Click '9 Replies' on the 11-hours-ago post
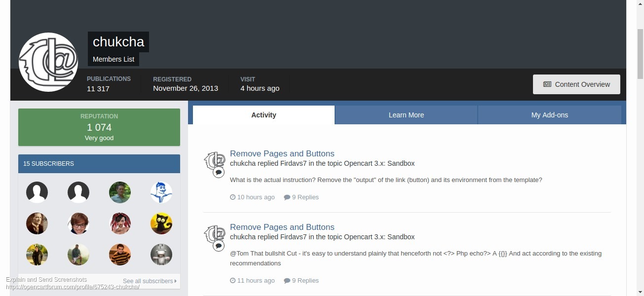This screenshot has width=644, height=296. tap(301, 281)
